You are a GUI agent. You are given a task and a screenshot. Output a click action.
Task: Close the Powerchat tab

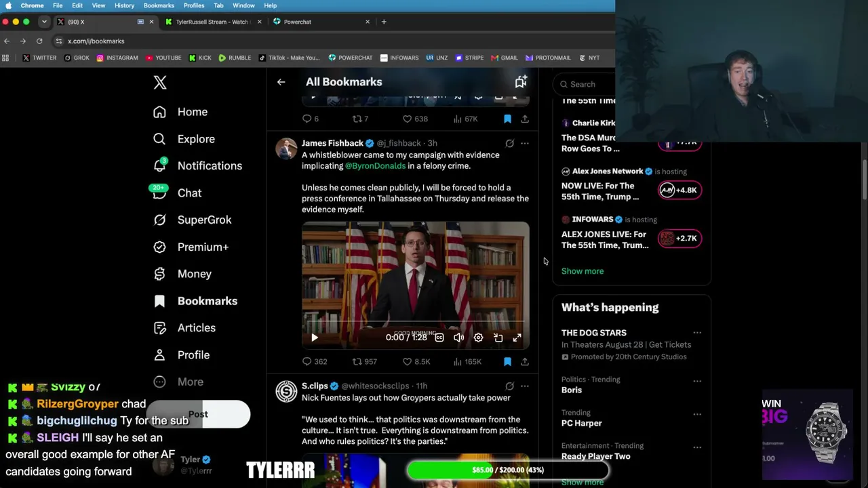368,22
